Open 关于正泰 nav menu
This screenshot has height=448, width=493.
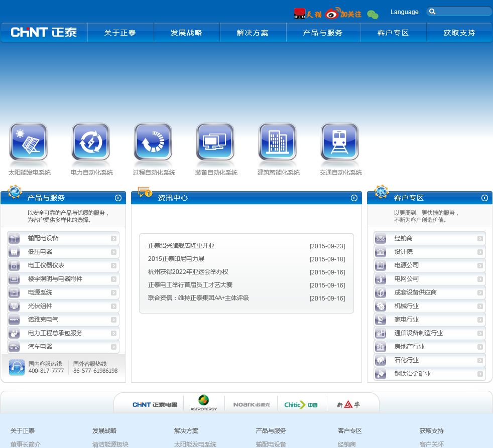[120, 33]
